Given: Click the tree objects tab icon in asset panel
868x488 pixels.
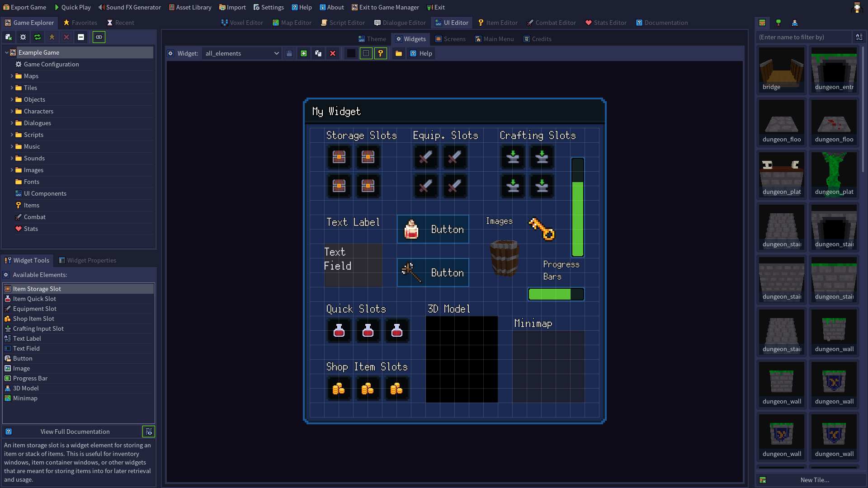Looking at the screenshot, I should (x=778, y=23).
